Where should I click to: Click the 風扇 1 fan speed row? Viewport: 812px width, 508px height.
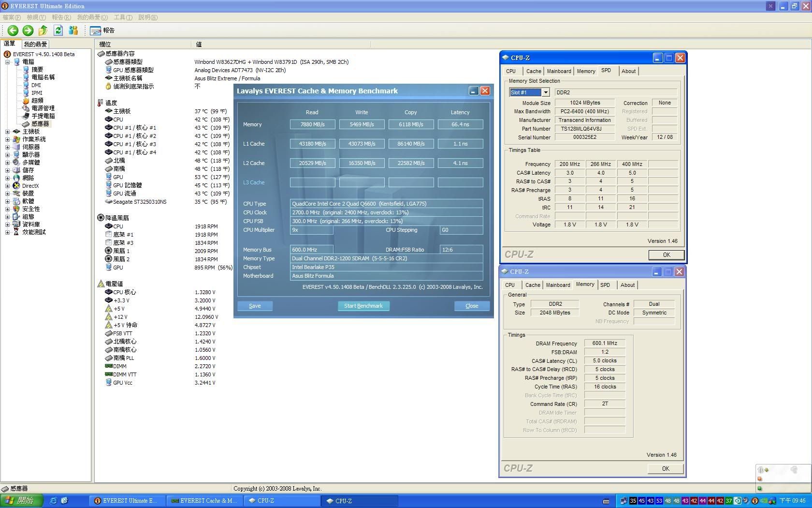coord(162,251)
